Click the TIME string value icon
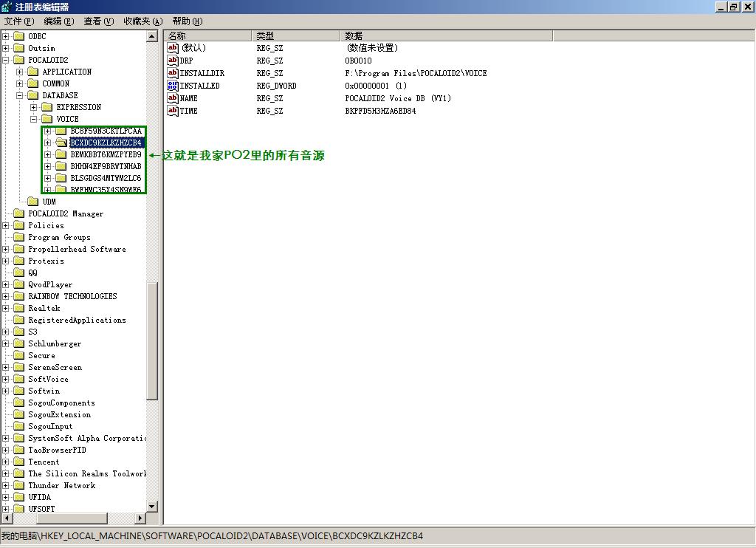The image size is (756, 548). pos(173,111)
